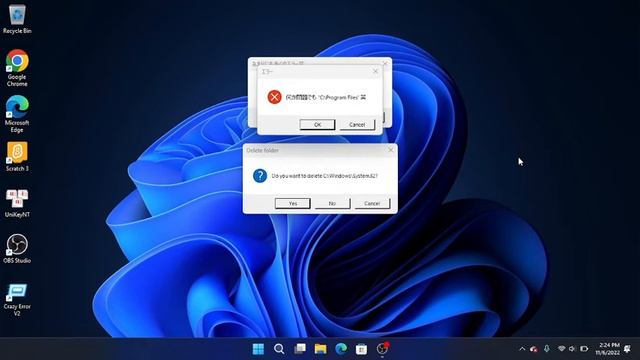This screenshot has height=360, width=640.
Task: Click 'Do you want to delete C:\Windows\System32?' text
Action: (324, 176)
